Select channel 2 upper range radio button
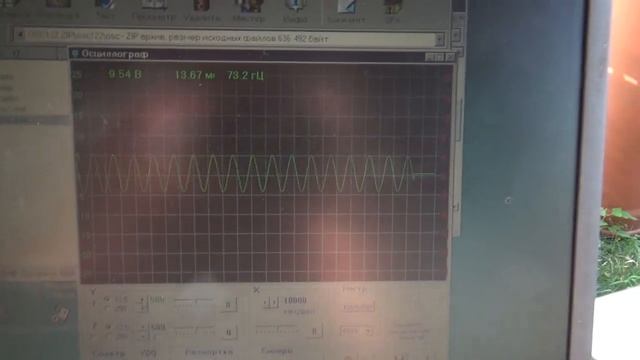 tap(107, 327)
